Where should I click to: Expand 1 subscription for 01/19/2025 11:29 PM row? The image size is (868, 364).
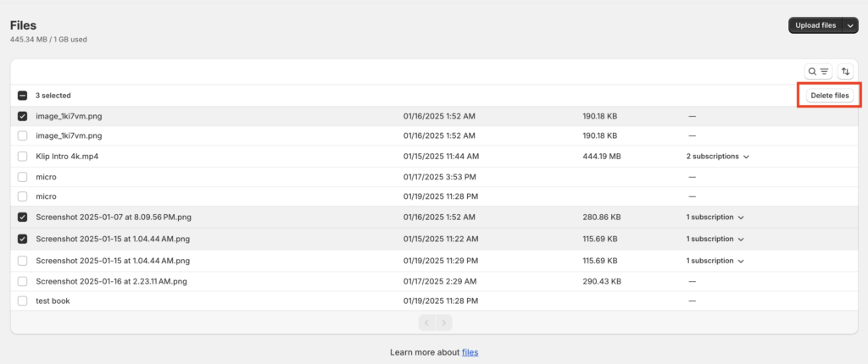715,261
